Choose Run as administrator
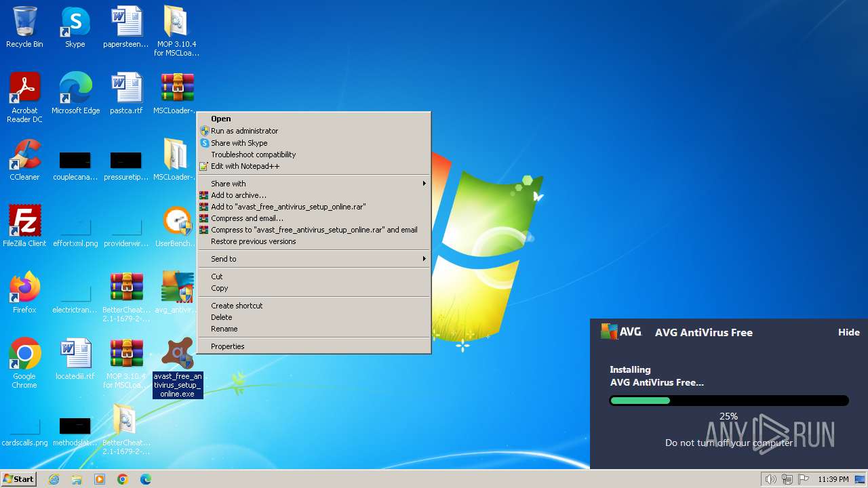 pos(314,131)
